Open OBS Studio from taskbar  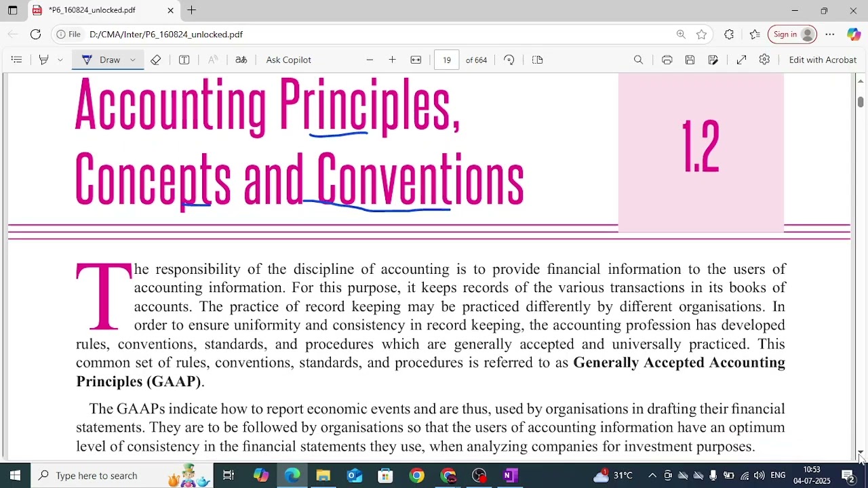point(479,476)
